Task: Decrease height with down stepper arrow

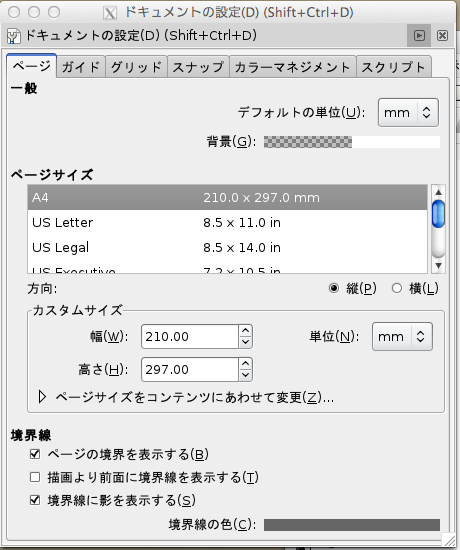Action: click(x=245, y=375)
